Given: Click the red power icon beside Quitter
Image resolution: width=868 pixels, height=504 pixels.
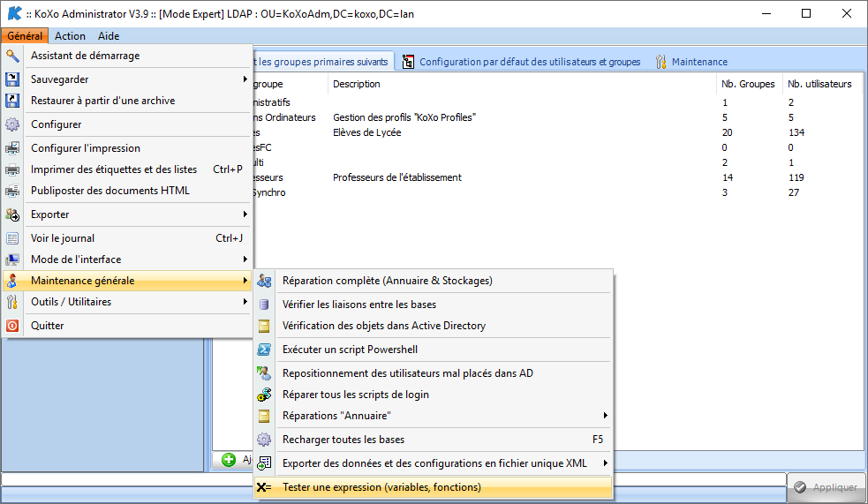Looking at the screenshot, I should point(12,326).
